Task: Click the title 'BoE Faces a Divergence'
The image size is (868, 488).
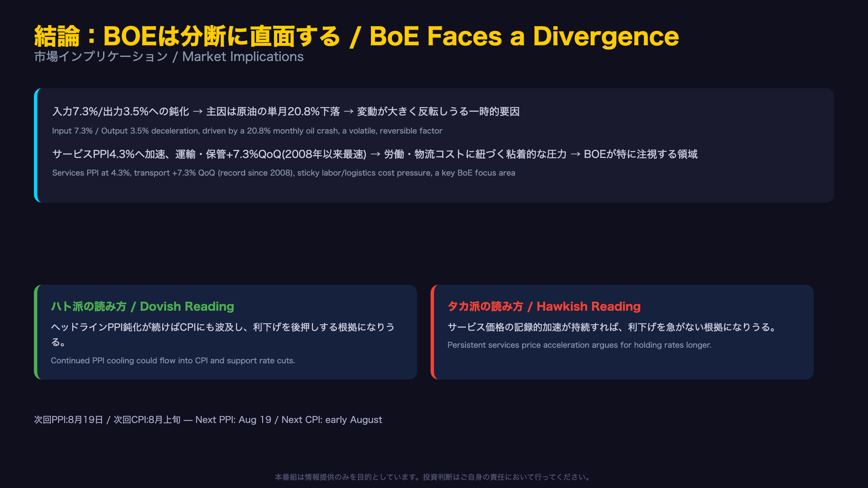Action: [524, 36]
